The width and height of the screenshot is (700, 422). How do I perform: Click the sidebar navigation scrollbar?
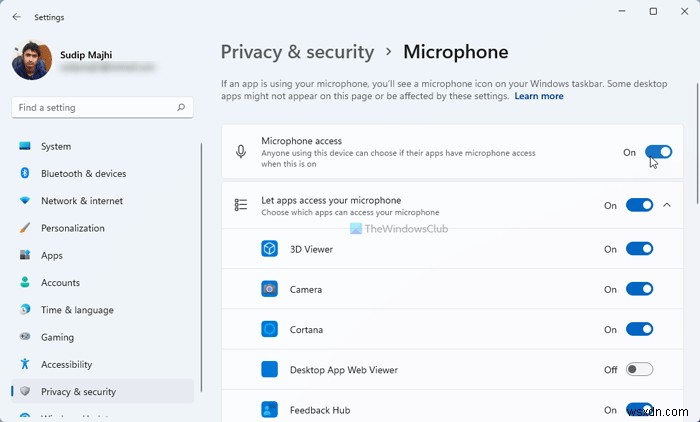[201, 267]
